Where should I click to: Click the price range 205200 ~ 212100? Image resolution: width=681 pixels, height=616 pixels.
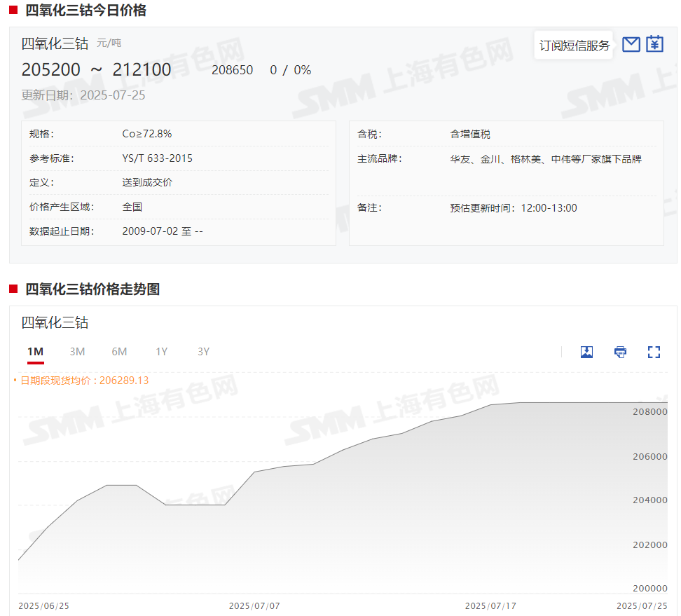point(96,70)
